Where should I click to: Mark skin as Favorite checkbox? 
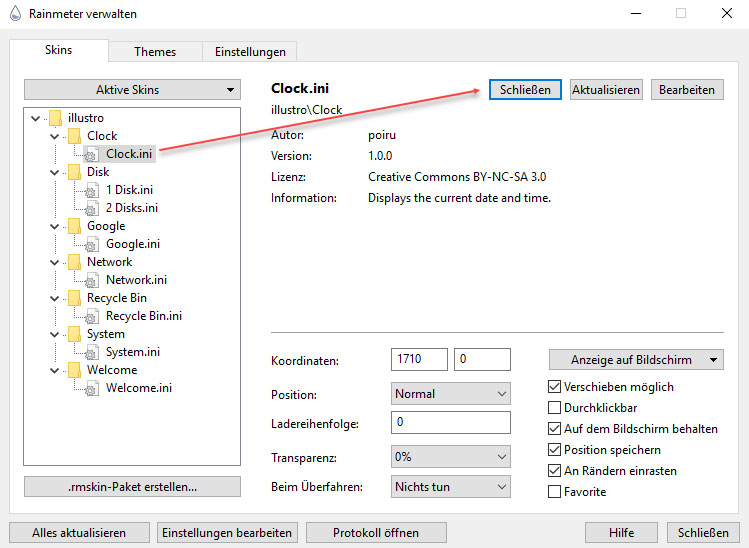[554, 492]
